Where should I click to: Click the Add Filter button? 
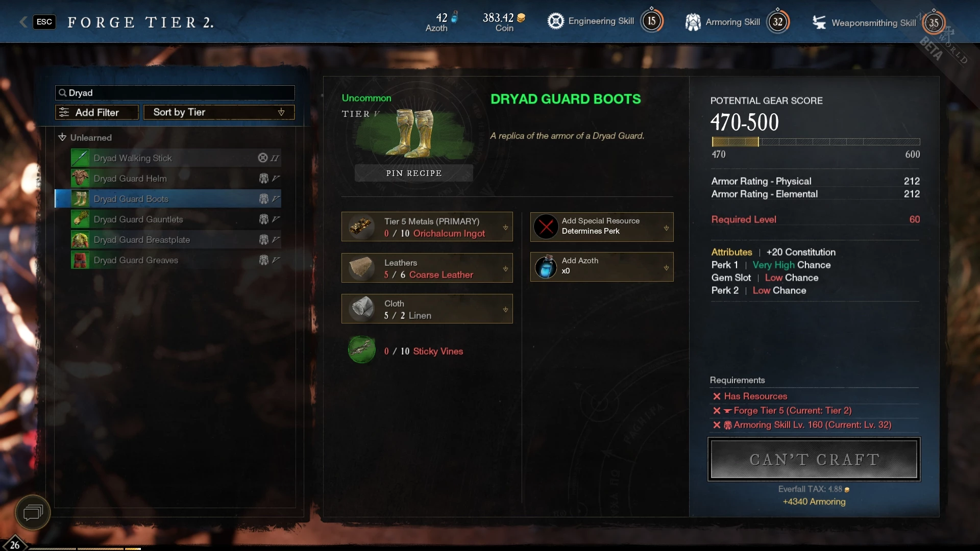click(x=97, y=112)
